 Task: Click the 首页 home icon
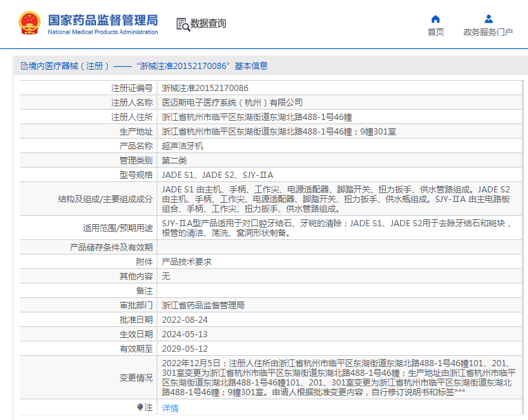(436, 19)
